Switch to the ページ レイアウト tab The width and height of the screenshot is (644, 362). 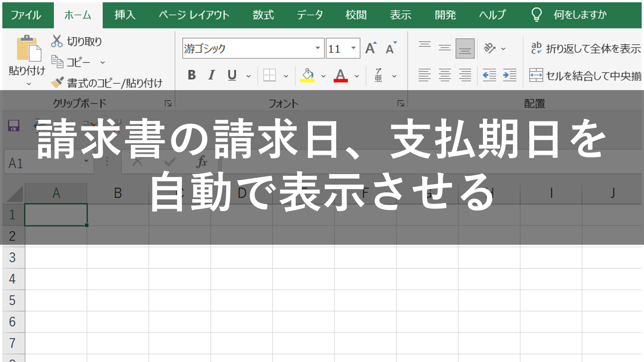pos(194,15)
